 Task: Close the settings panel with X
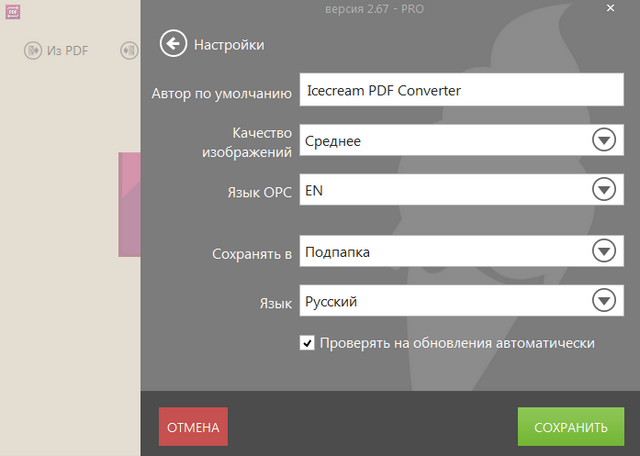click(x=610, y=8)
